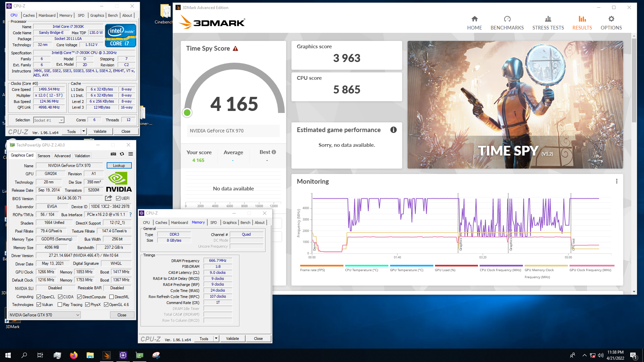Open the BENCHMARKS section in 3DMark
This screenshot has height=362, width=644.
tap(507, 23)
